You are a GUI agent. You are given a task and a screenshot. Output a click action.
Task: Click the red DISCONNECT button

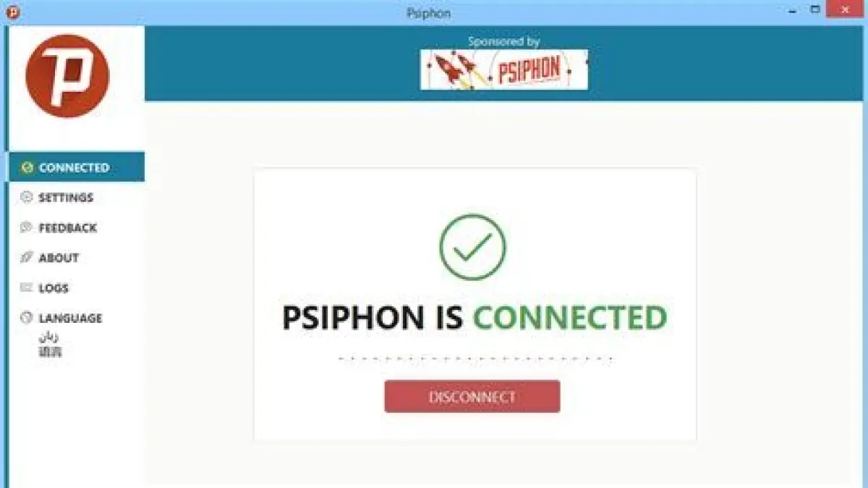point(472,397)
